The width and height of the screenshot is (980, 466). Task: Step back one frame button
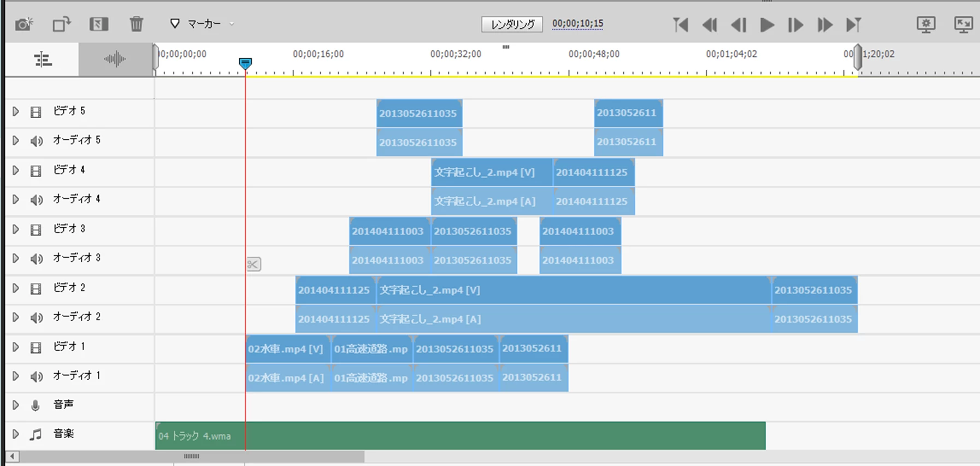[739, 25]
